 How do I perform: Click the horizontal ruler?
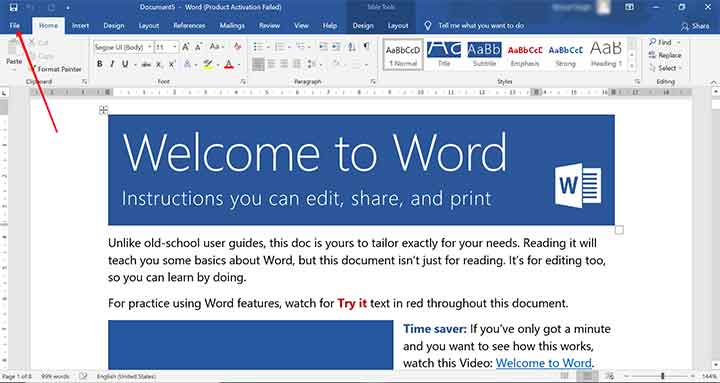coord(361,92)
